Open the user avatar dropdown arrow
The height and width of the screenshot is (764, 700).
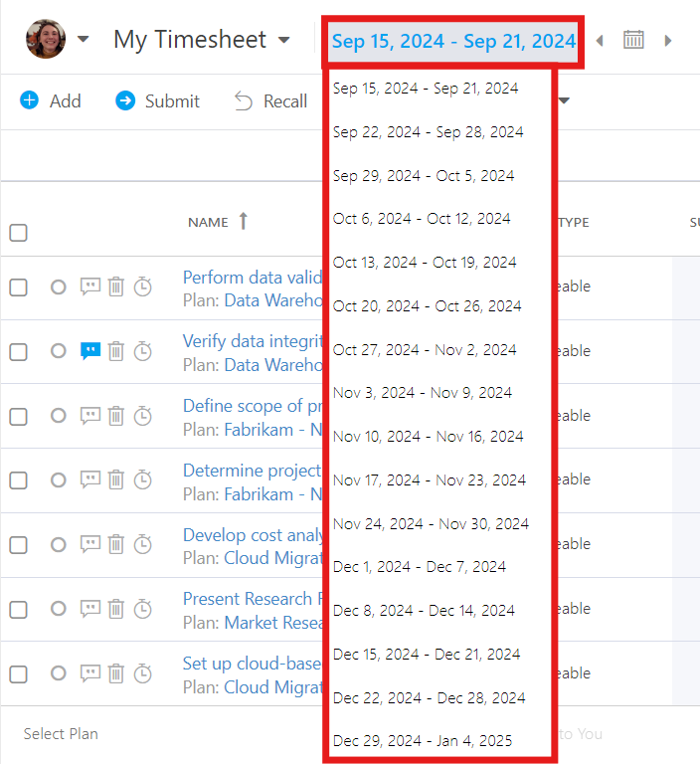coord(84,39)
